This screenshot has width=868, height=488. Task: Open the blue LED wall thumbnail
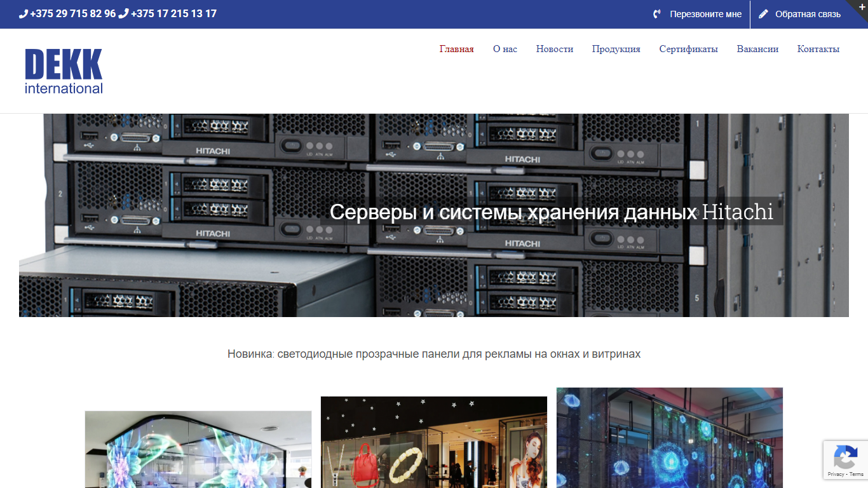(x=670, y=438)
